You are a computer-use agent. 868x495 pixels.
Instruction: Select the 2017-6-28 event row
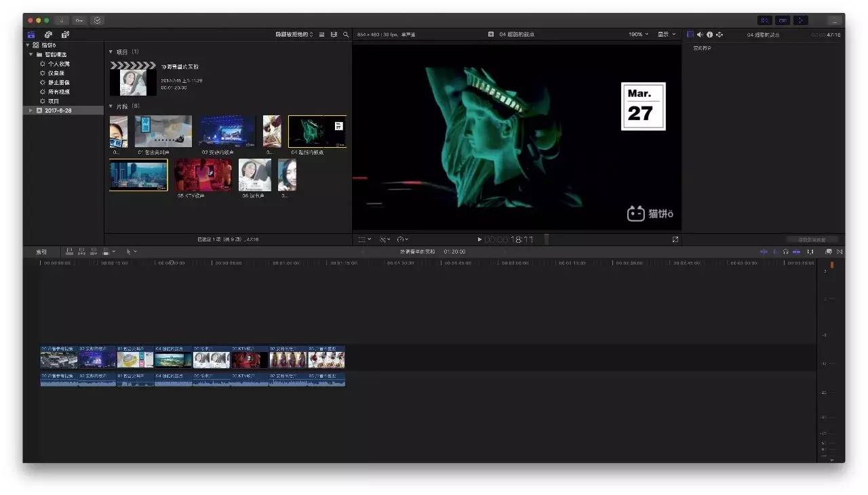pos(63,111)
